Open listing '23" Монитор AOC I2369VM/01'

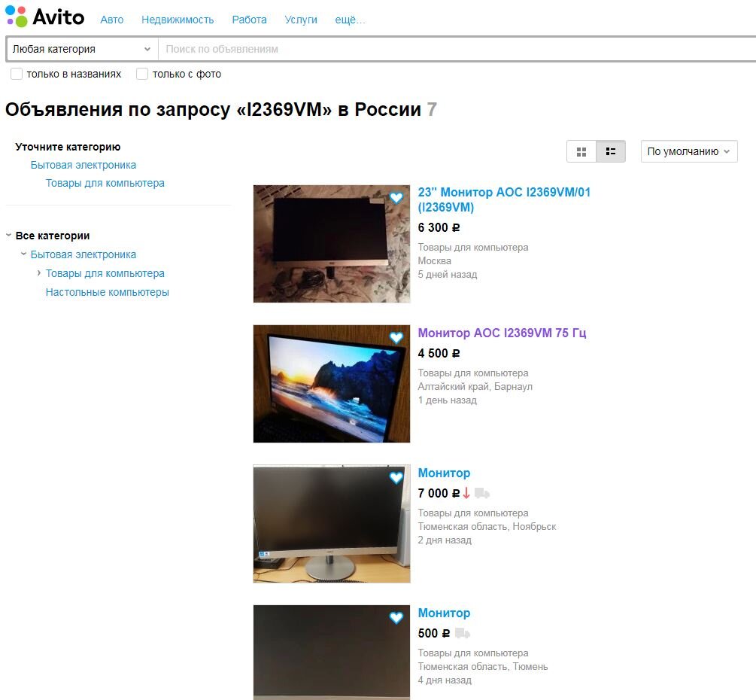point(504,199)
